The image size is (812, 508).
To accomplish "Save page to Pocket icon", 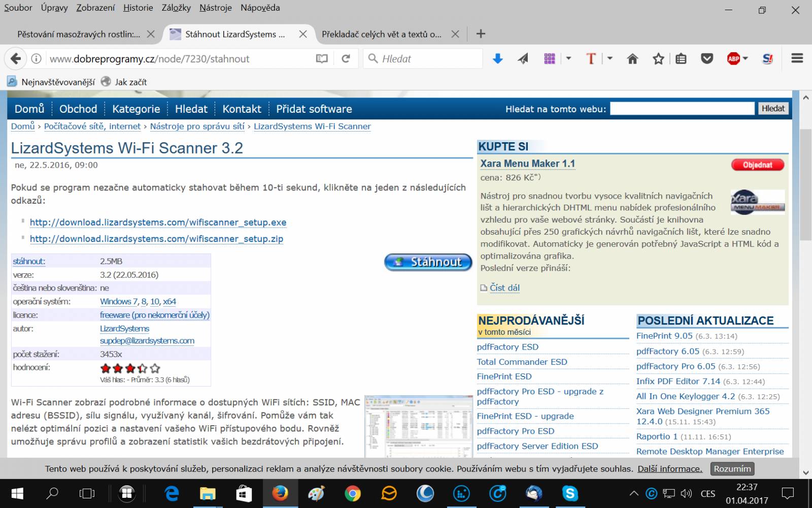I will (707, 58).
